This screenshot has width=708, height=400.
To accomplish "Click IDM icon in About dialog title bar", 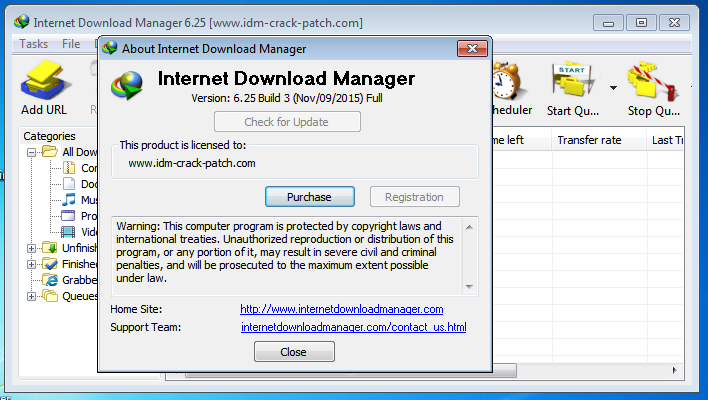I will (109, 48).
